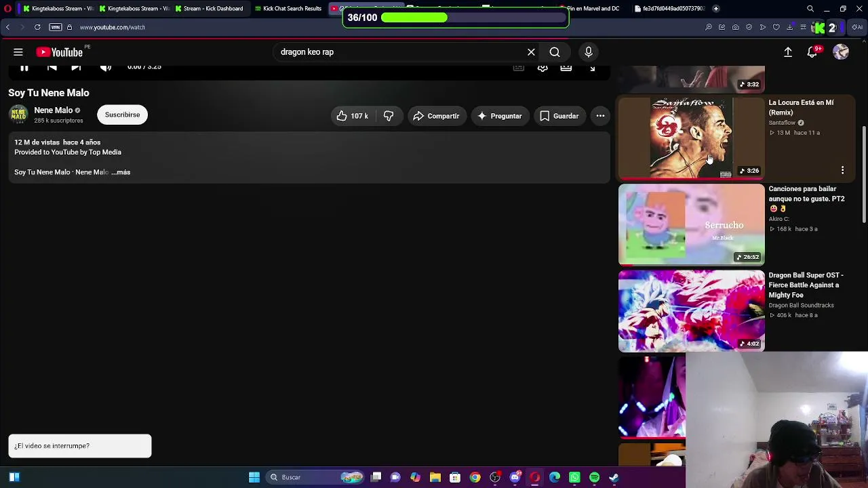Subscribe with the Suscribirse button
Viewport: 868px width, 488px height.
tap(122, 115)
